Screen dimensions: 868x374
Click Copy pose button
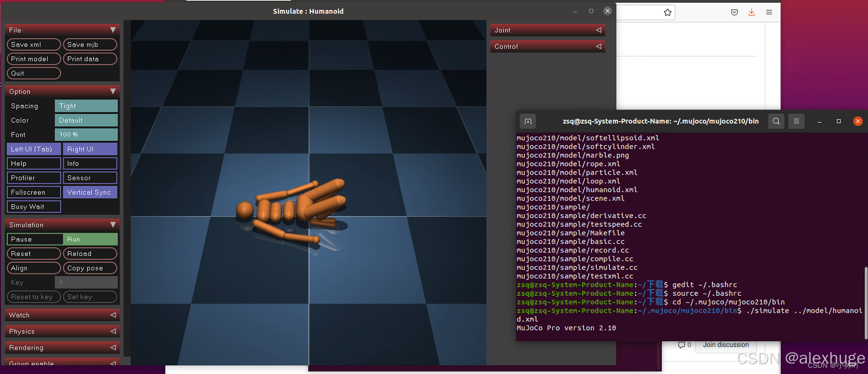[90, 268]
